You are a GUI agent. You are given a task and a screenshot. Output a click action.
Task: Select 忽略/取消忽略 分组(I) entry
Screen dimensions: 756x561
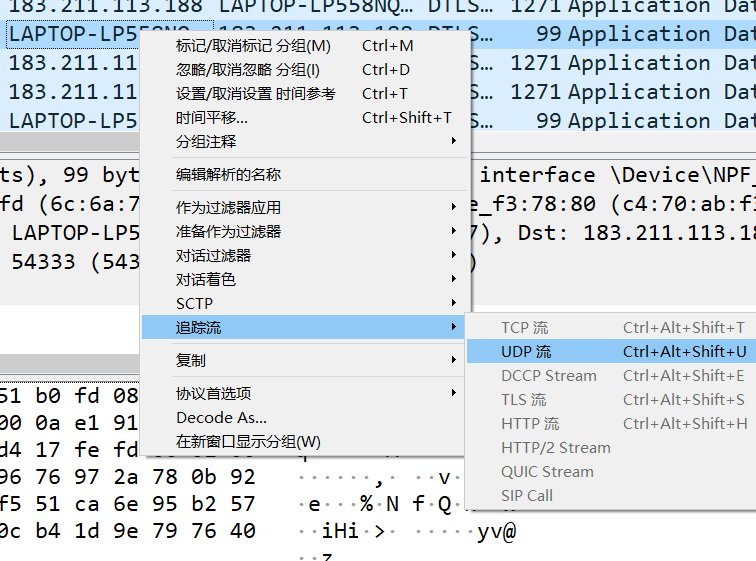(x=303, y=70)
